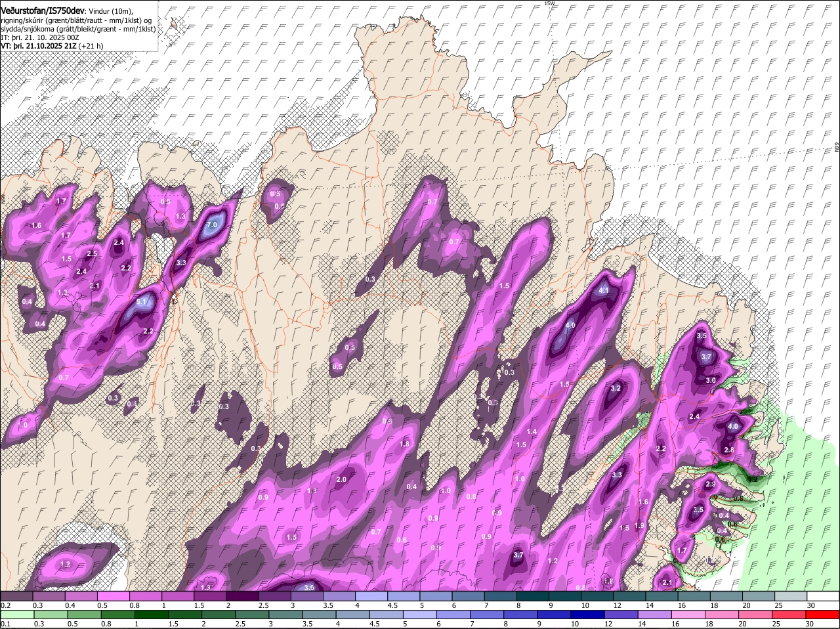Viewport: 840px width, 629px height.
Task: Click the 4.1 precipitation value on the map
Action: click(x=604, y=290)
